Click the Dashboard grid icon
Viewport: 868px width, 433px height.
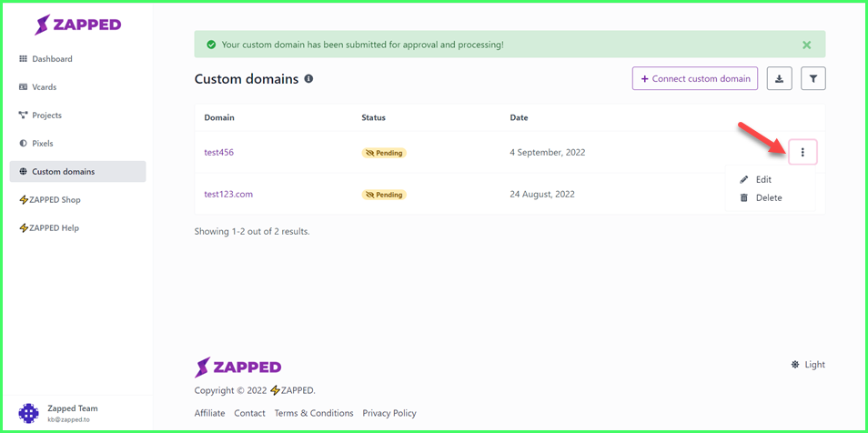[24, 59]
